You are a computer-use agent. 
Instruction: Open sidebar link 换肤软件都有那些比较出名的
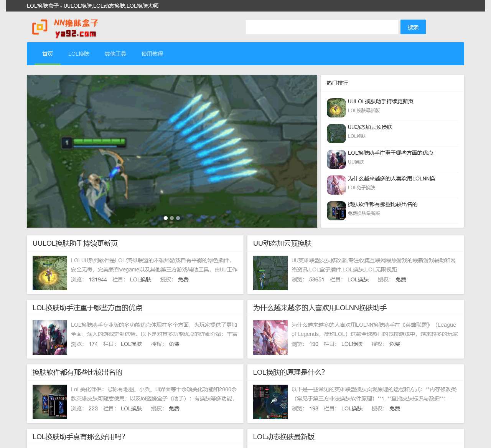(383, 204)
